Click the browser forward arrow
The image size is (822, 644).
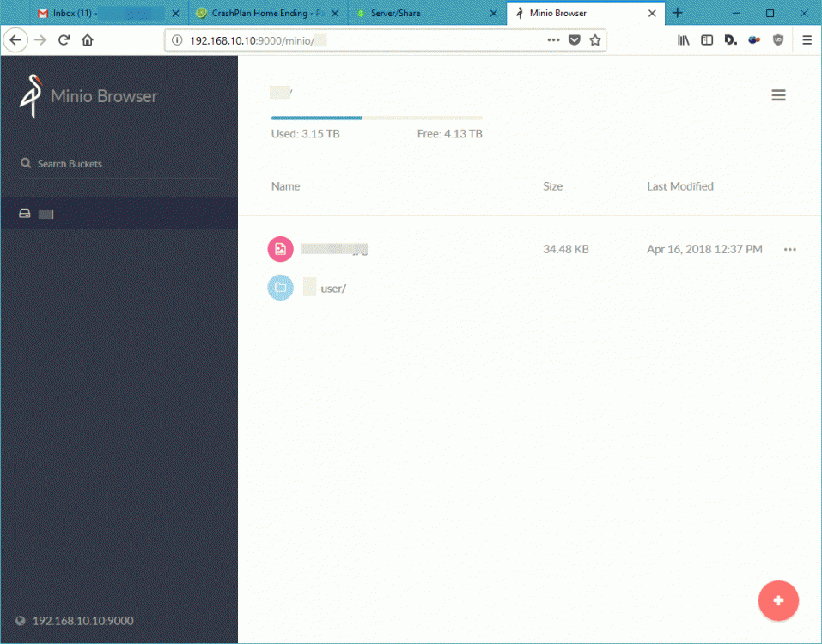40,40
